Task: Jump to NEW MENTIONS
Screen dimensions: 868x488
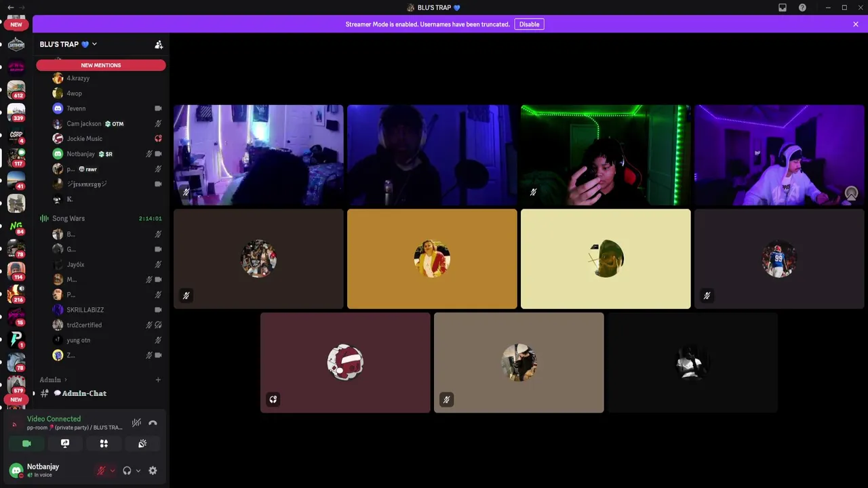Action: (101, 65)
